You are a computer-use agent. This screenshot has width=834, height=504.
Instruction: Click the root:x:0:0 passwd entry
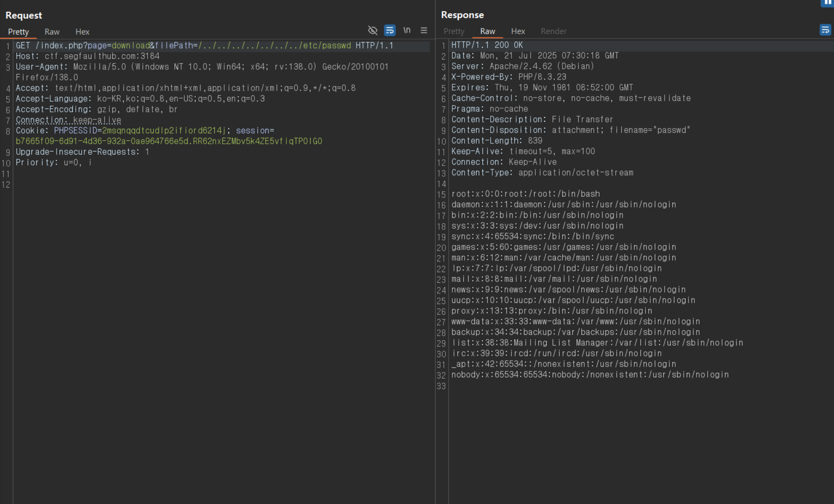point(526,194)
